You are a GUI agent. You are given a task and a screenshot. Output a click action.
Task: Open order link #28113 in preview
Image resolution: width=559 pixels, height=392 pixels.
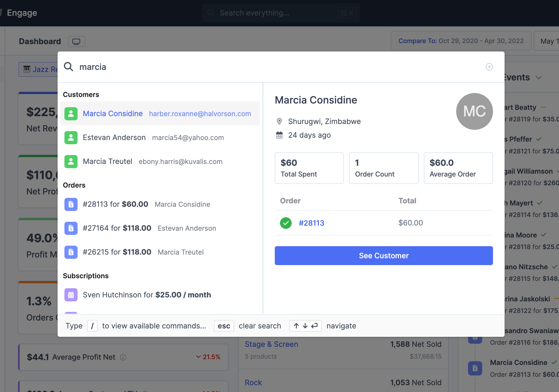coord(311,223)
